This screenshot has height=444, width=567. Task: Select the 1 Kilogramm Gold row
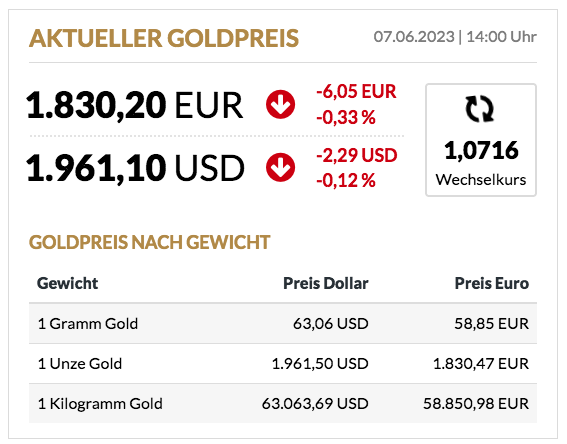click(283, 404)
